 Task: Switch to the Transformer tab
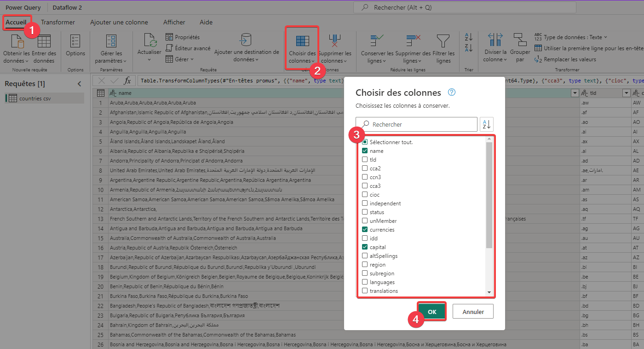point(58,22)
